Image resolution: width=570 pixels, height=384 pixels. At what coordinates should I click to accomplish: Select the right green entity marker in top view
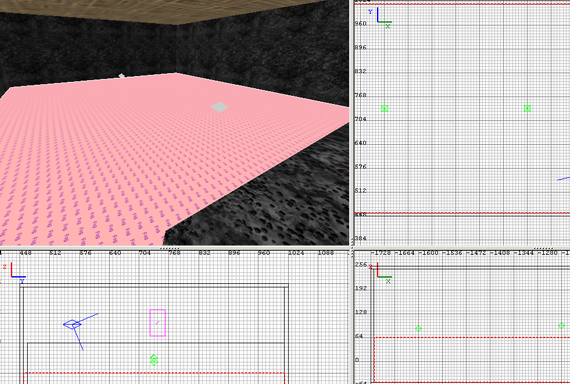tap(527, 108)
